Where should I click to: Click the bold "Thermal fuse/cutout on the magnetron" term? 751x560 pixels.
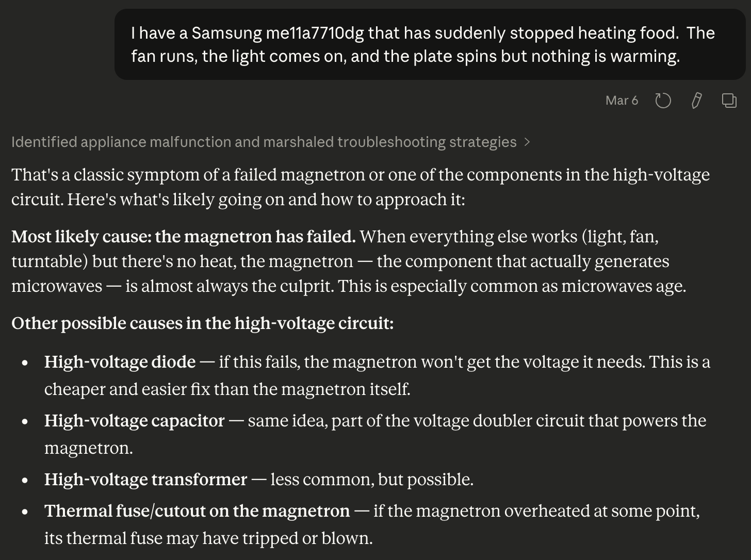[x=197, y=510]
